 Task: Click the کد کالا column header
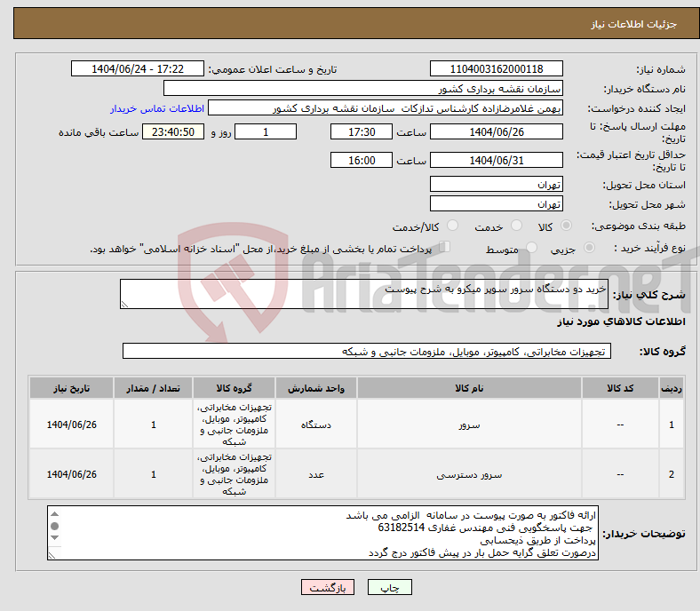pos(620,388)
